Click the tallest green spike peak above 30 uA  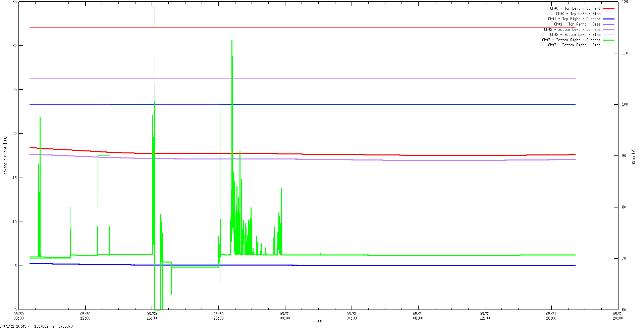point(232,40)
